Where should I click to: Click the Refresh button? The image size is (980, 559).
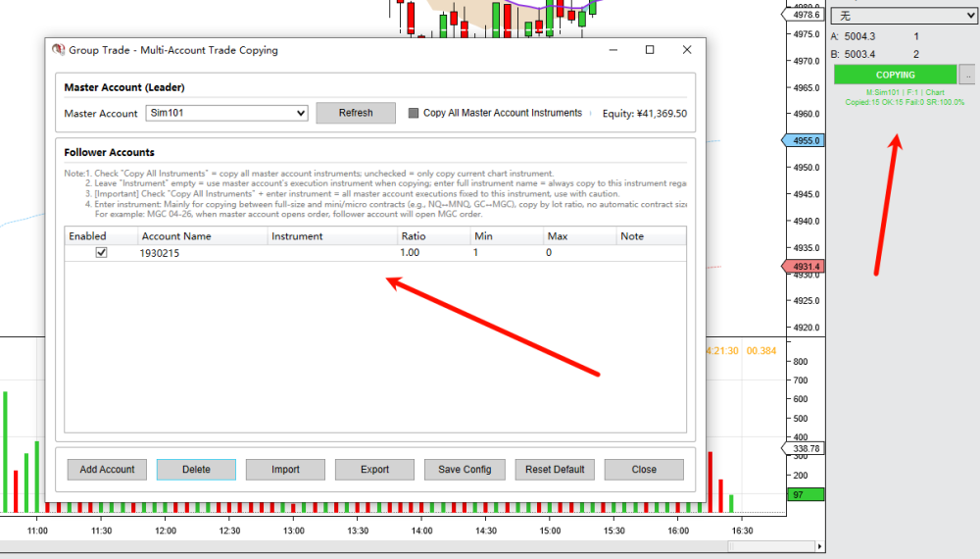click(355, 113)
